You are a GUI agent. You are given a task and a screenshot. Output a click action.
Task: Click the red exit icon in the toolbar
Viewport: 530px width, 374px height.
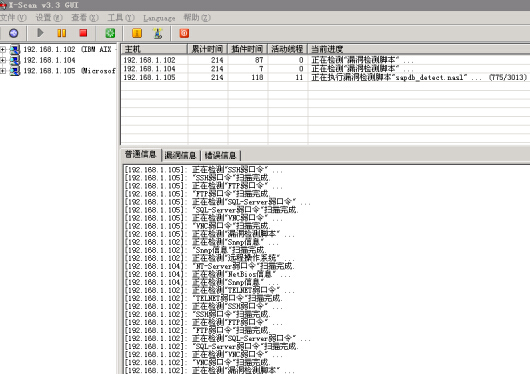[184, 33]
